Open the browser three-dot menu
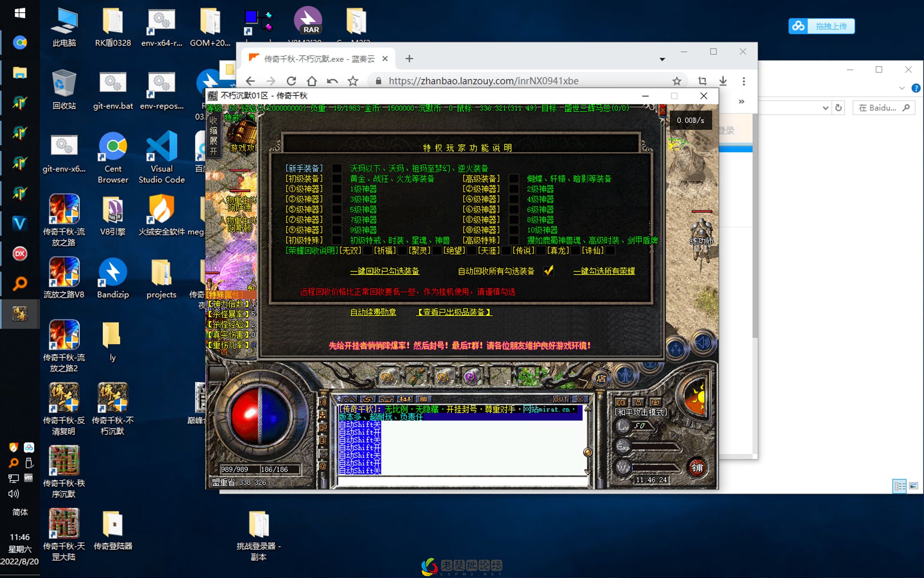 pyautogui.click(x=743, y=81)
